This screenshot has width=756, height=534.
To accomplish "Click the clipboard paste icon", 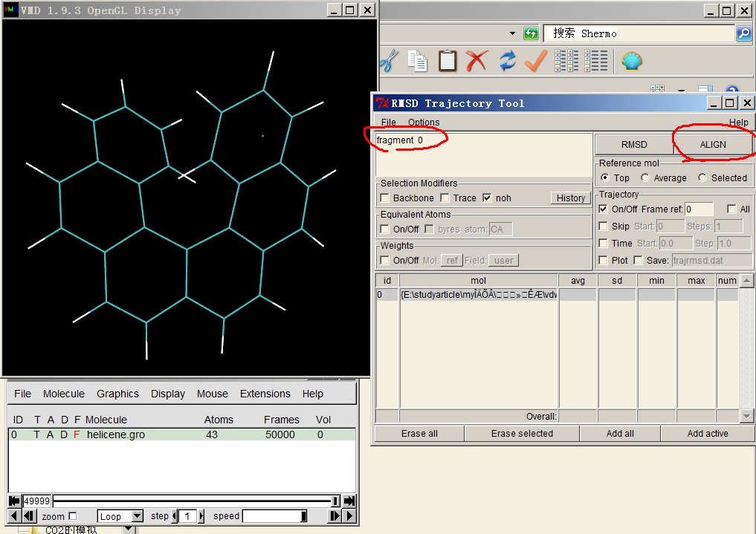I will click(448, 61).
